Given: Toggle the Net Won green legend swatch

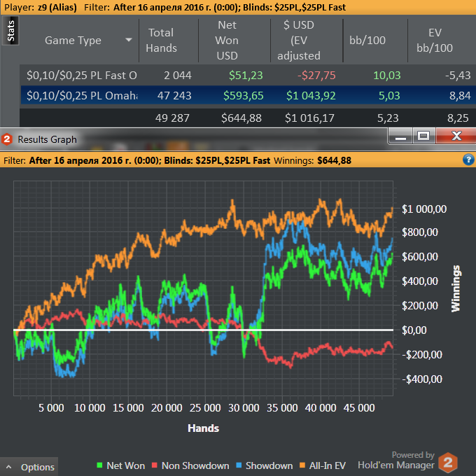Looking at the screenshot, I should (x=99, y=465).
